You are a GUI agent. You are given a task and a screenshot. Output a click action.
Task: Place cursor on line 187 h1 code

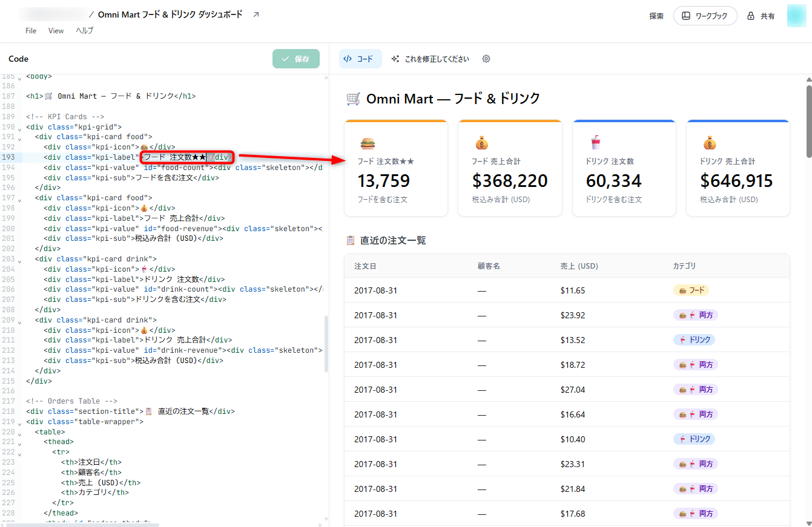point(111,96)
